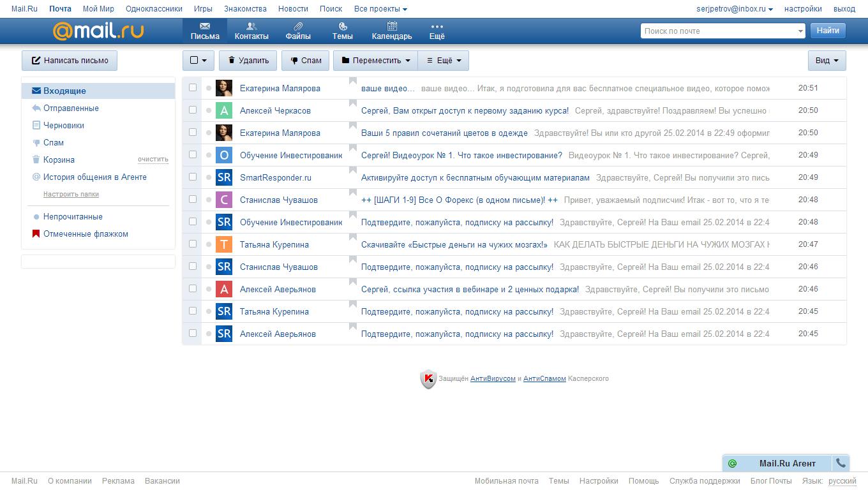This screenshot has height=490, width=868.
Task: Flag the SmartResponder.ru email
Action: click(x=352, y=170)
